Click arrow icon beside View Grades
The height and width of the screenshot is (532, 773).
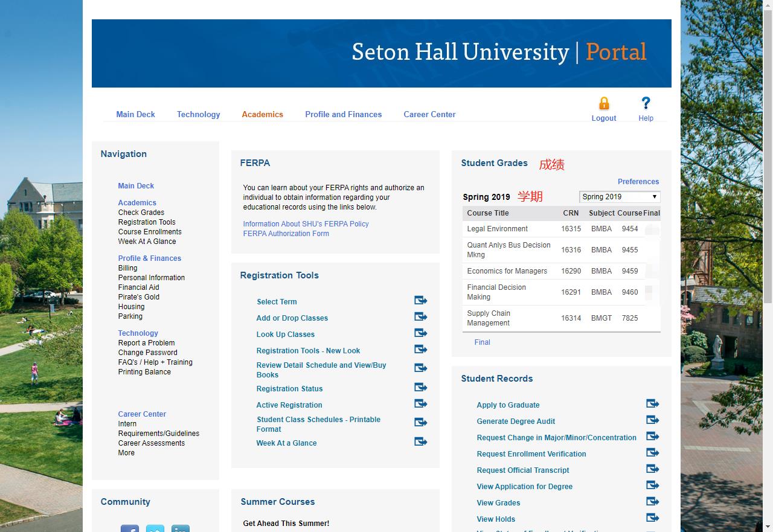[653, 501]
